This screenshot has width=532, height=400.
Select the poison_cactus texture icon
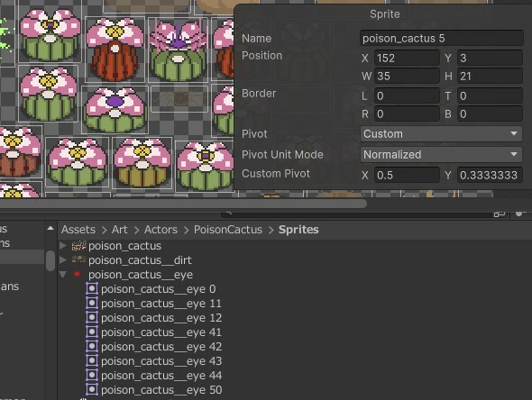78,245
